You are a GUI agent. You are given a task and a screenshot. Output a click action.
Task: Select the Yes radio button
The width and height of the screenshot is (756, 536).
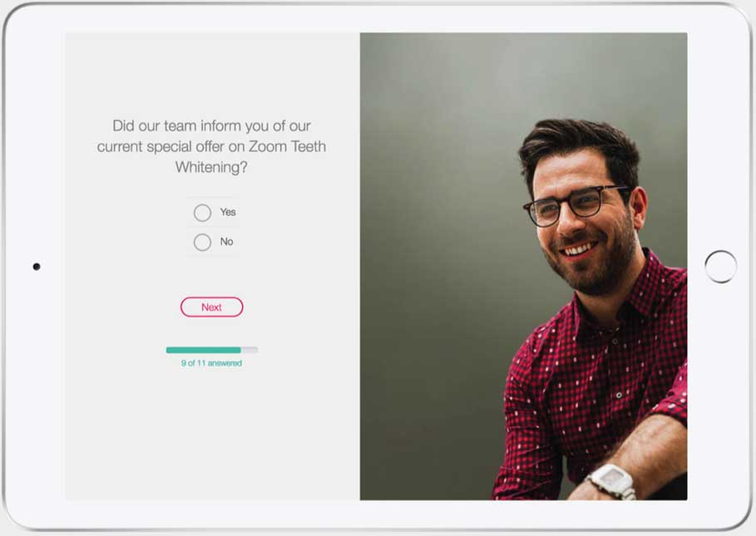pyautogui.click(x=202, y=213)
